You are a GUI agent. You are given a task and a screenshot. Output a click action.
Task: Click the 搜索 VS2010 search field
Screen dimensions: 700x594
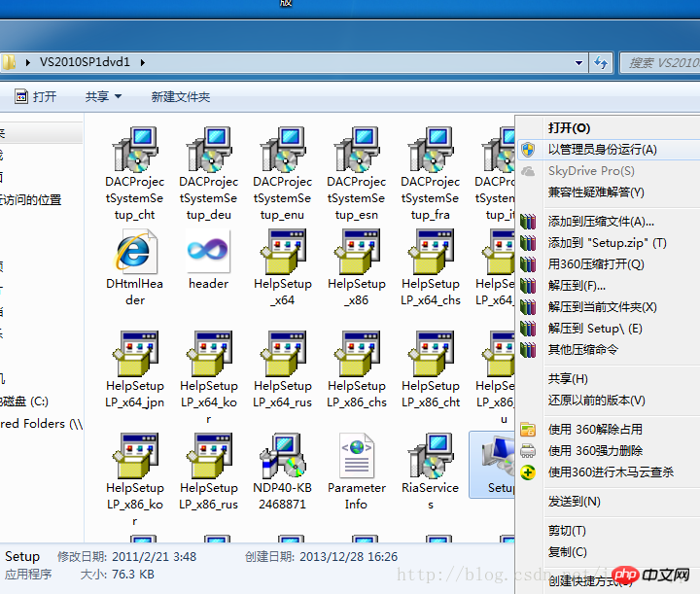[x=662, y=63]
